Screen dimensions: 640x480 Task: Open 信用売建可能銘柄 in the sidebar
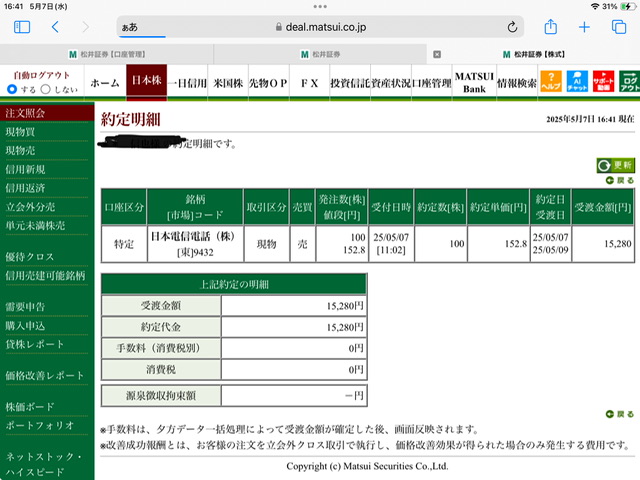click(x=47, y=276)
